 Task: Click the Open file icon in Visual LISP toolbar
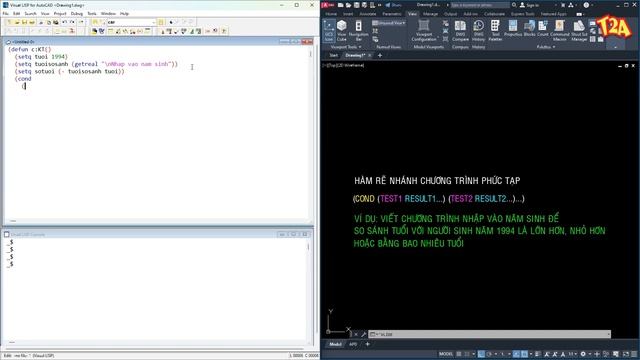tap(17, 22)
